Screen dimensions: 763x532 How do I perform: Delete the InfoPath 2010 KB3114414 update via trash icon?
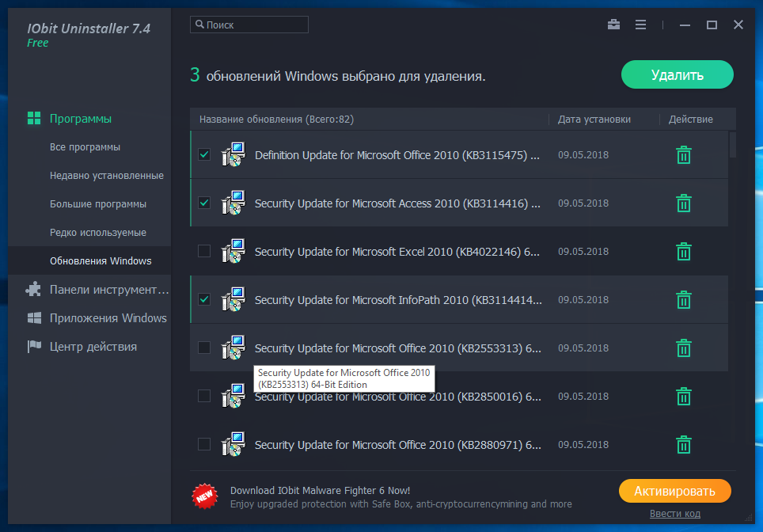point(684,300)
